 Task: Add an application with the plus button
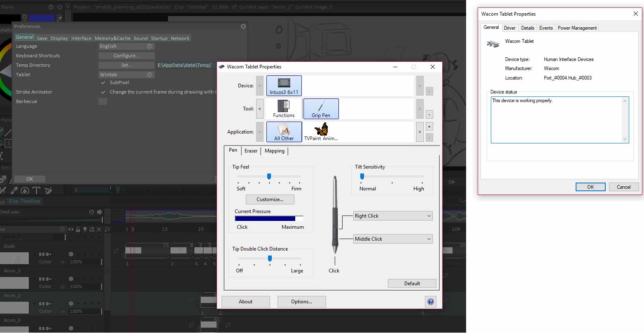[x=429, y=127]
